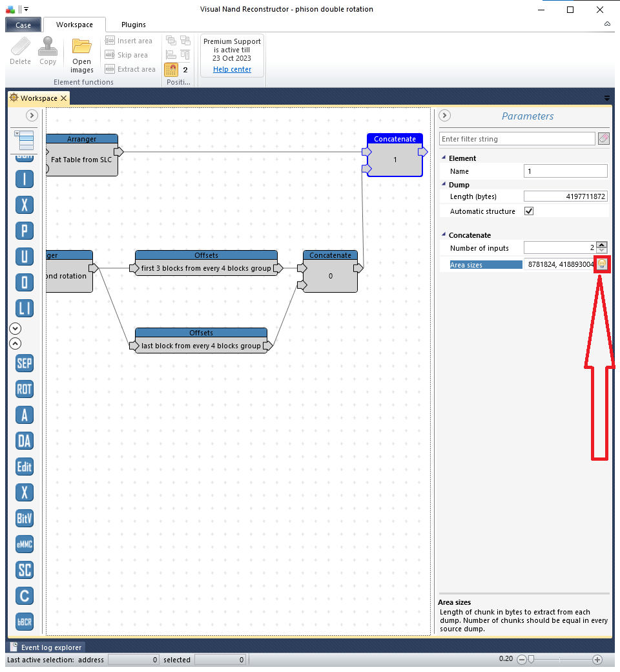Click the Delete eraser icon in ribbon
This screenshot has height=672, width=620.
20,47
